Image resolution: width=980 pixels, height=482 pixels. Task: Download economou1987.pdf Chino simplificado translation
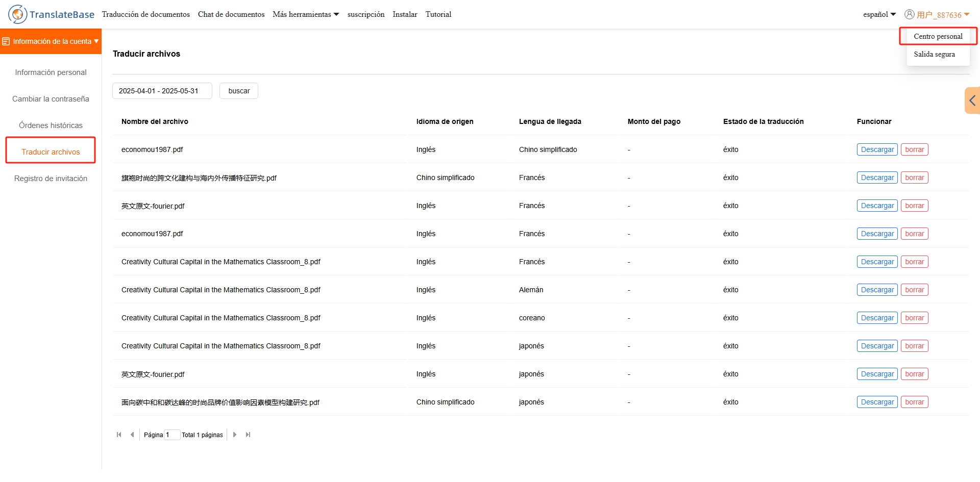(x=877, y=149)
